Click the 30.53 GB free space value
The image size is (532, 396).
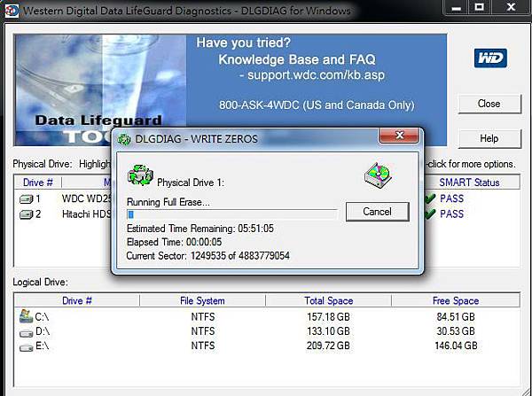coord(456,331)
